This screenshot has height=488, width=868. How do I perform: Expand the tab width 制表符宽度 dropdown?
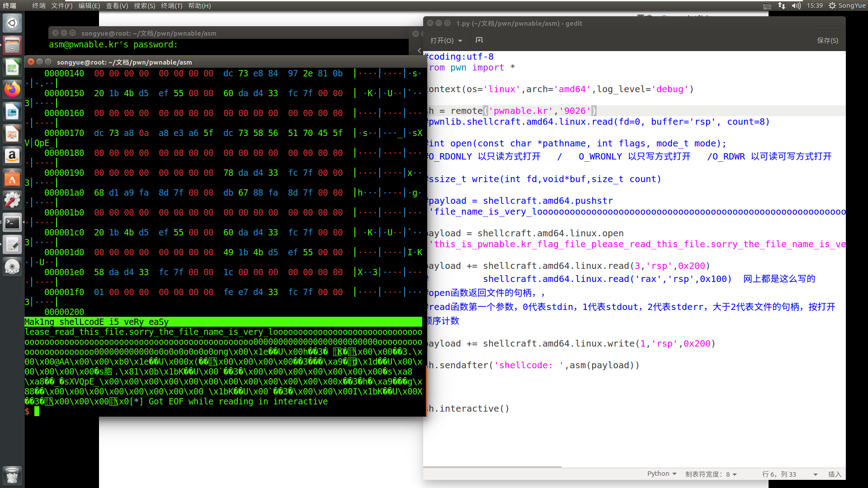click(711, 474)
